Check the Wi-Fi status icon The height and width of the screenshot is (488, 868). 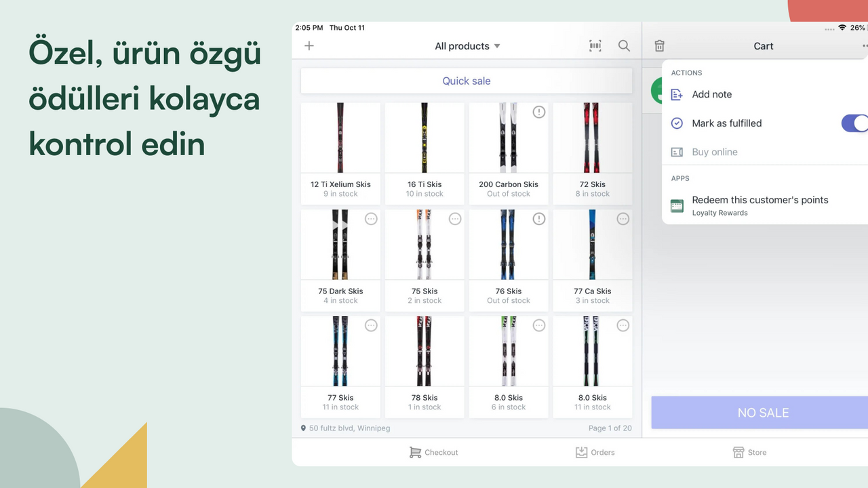pos(842,28)
